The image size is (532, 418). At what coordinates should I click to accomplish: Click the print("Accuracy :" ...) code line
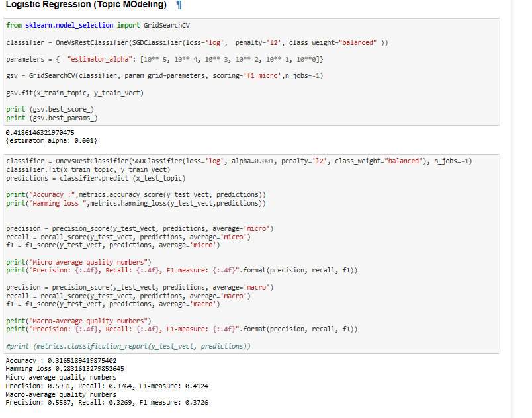click(x=136, y=194)
